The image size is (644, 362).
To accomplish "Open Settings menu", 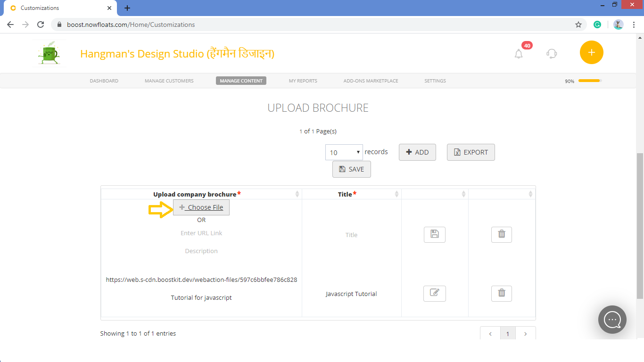I will [x=435, y=81].
